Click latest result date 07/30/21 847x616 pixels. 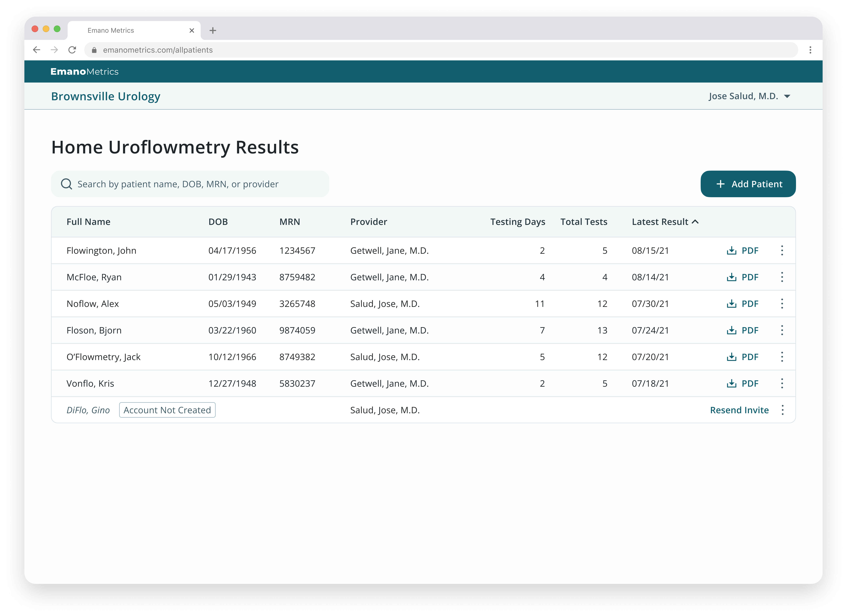(x=650, y=304)
